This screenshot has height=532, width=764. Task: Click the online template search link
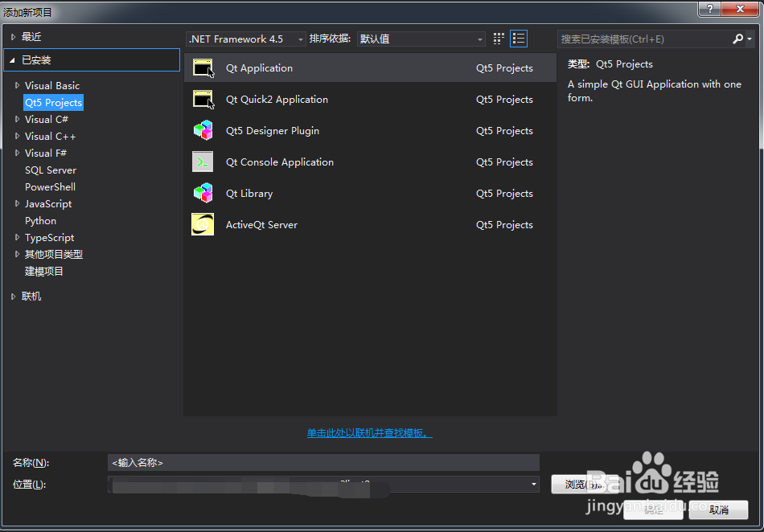[x=369, y=432]
